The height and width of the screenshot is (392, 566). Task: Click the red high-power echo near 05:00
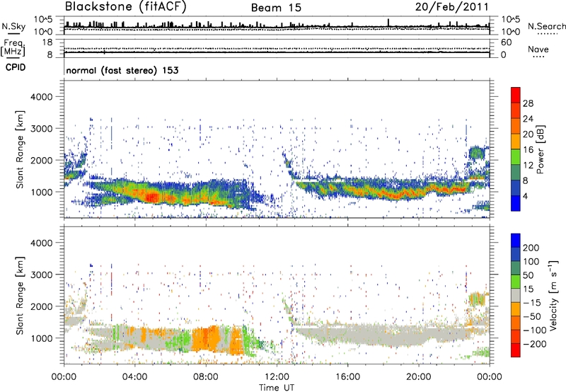(x=152, y=197)
